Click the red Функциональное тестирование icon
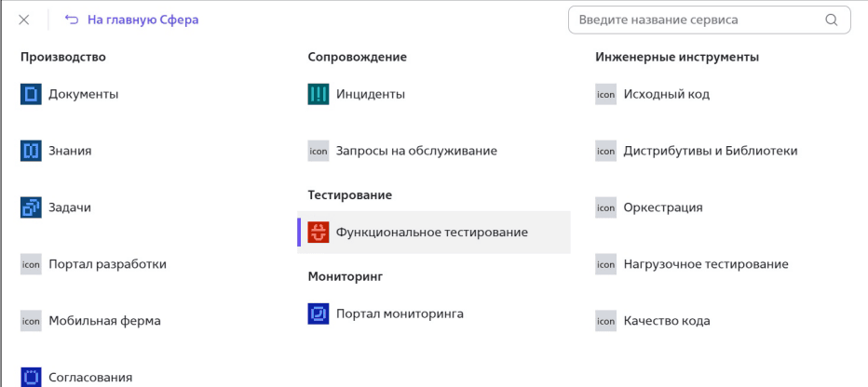 click(319, 233)
